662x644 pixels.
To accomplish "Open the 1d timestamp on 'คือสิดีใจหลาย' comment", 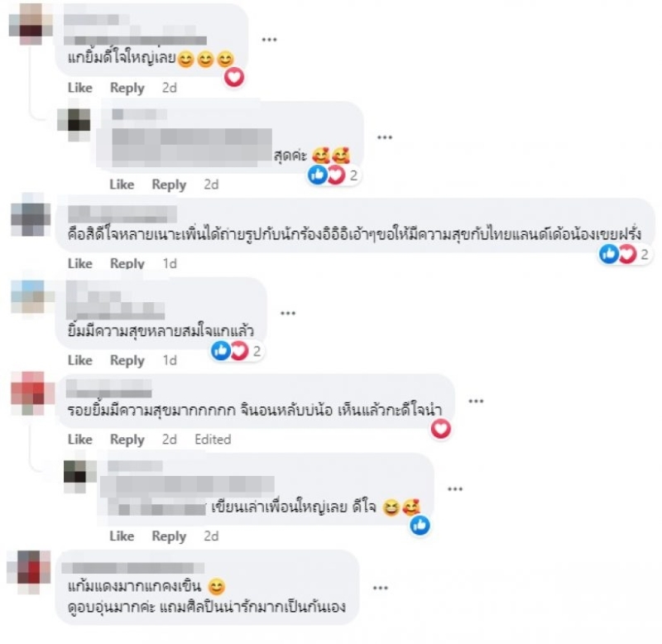I will tap(170, 263).
